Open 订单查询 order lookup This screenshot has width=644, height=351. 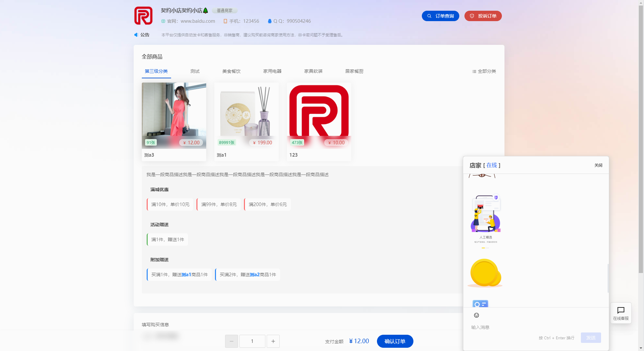[x=440, y=16]
